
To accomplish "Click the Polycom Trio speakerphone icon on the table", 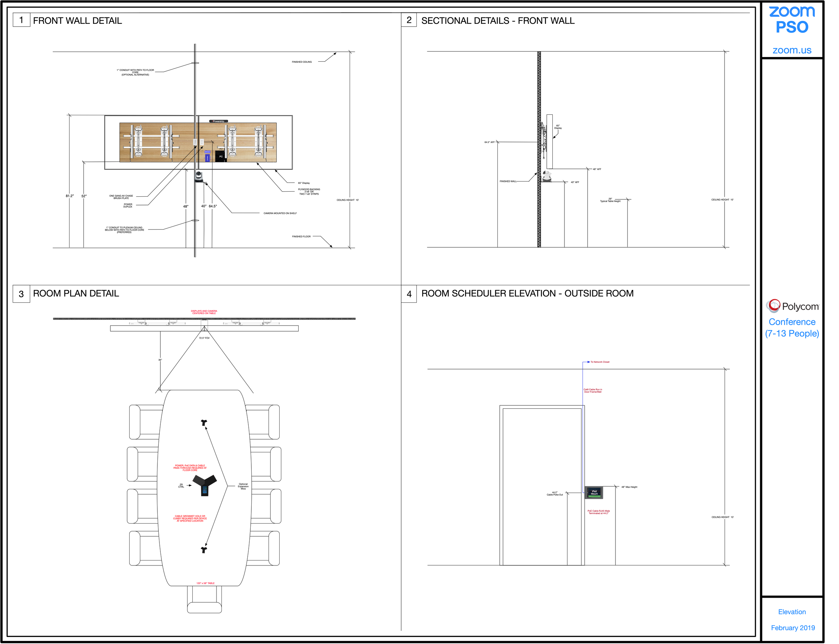I will pos(204,485).
